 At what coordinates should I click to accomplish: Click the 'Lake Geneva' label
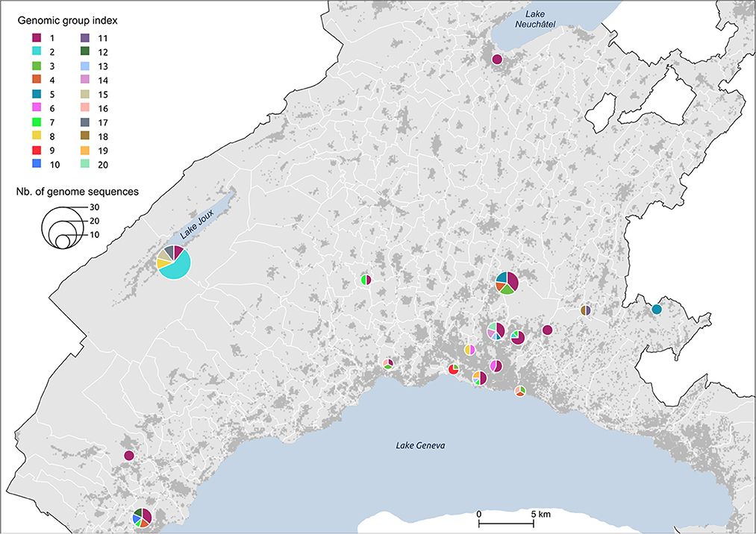coord(420,445)
